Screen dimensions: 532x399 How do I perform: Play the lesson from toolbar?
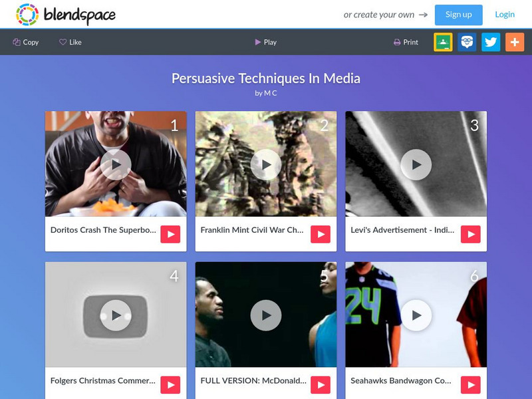point(265,42)
